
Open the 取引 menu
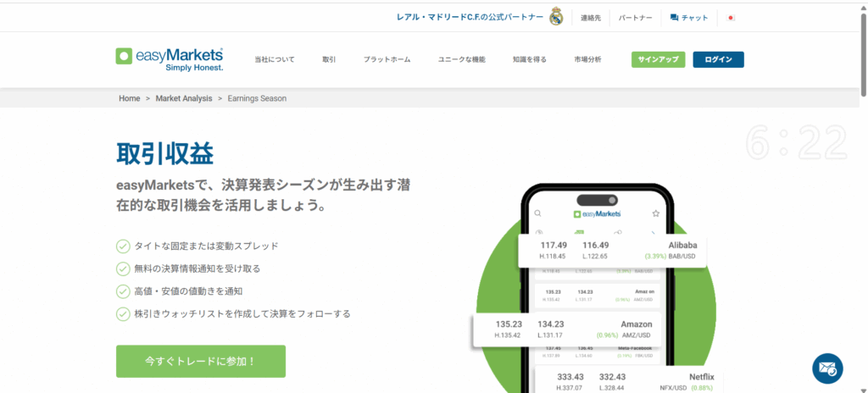pos(330,60)
